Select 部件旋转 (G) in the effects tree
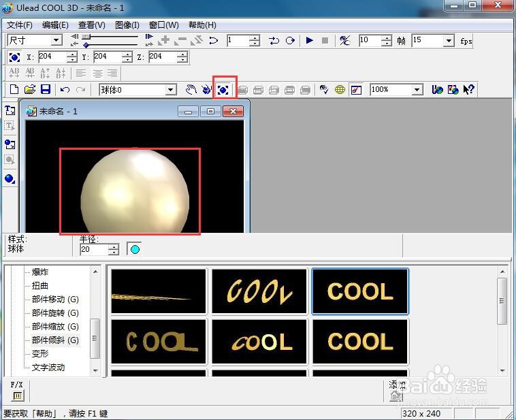Image resolution: width=516 pixels, height=420 pixels. point(55,312)
